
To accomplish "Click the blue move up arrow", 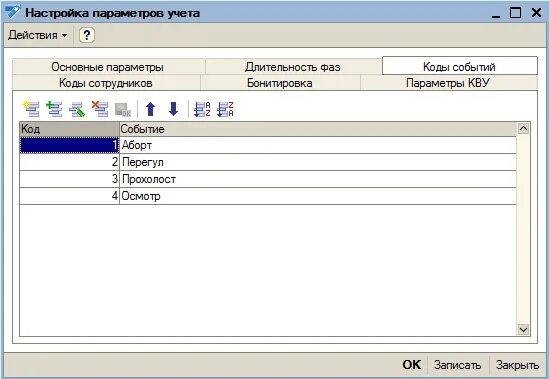I will point(151,109).
